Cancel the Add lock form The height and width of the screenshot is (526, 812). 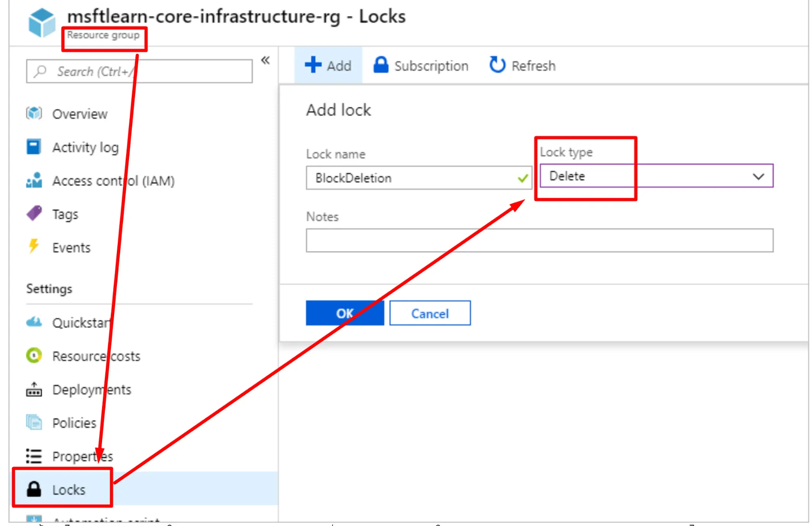point(430,313)
